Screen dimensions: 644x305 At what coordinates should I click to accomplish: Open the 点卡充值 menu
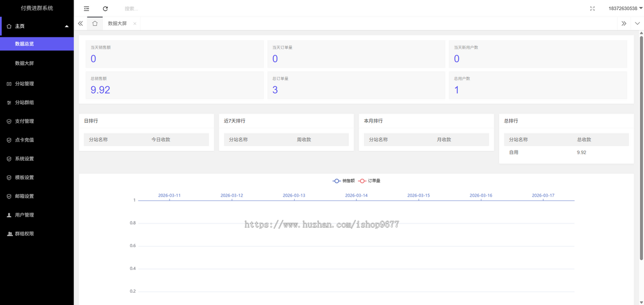coord(37,140)
